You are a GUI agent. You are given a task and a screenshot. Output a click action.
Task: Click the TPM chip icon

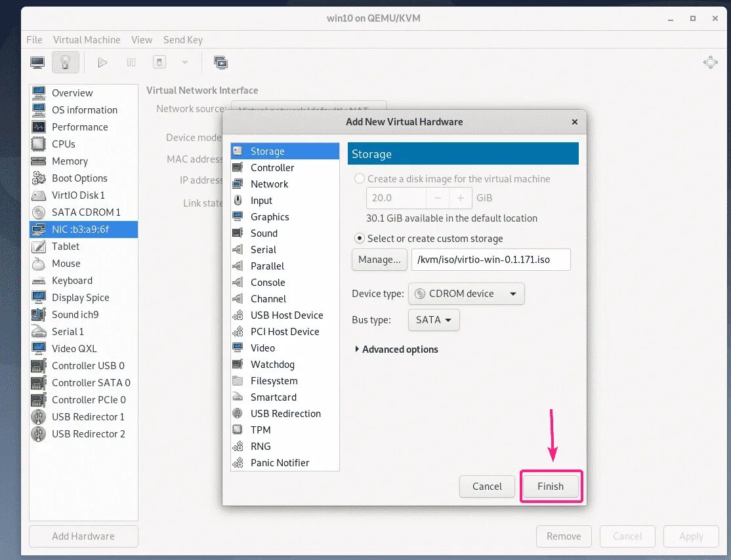tap(238, 430)
